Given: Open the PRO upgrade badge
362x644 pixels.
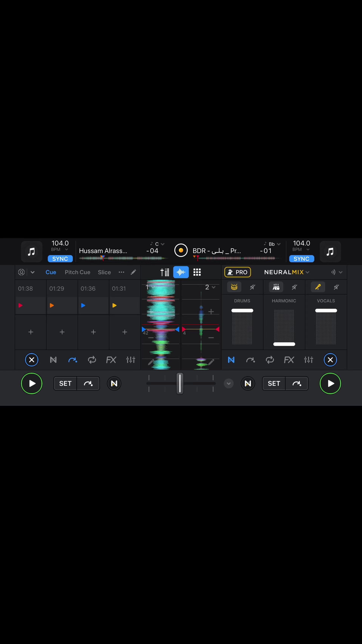Looking at the screenshot, I should tap(238, 272).
